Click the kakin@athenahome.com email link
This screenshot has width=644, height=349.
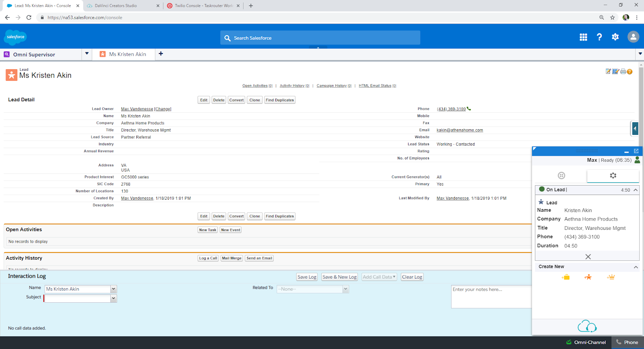pyautogui.click(x=460, y=130)
